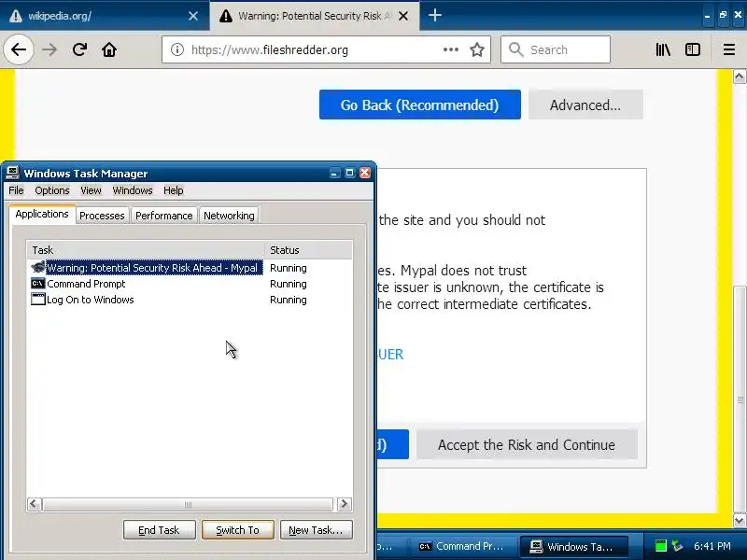
Task: Click the task list right scroll arrow
Action: point(345,504)
